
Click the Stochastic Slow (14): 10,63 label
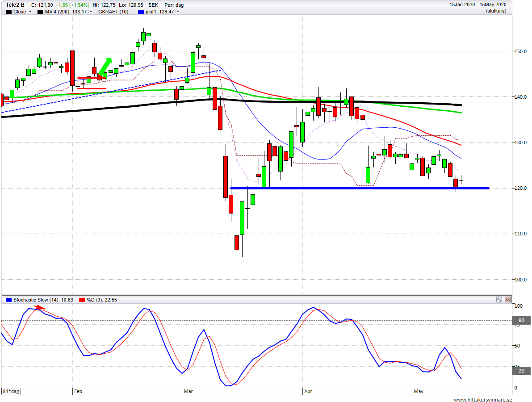point(43,300)
